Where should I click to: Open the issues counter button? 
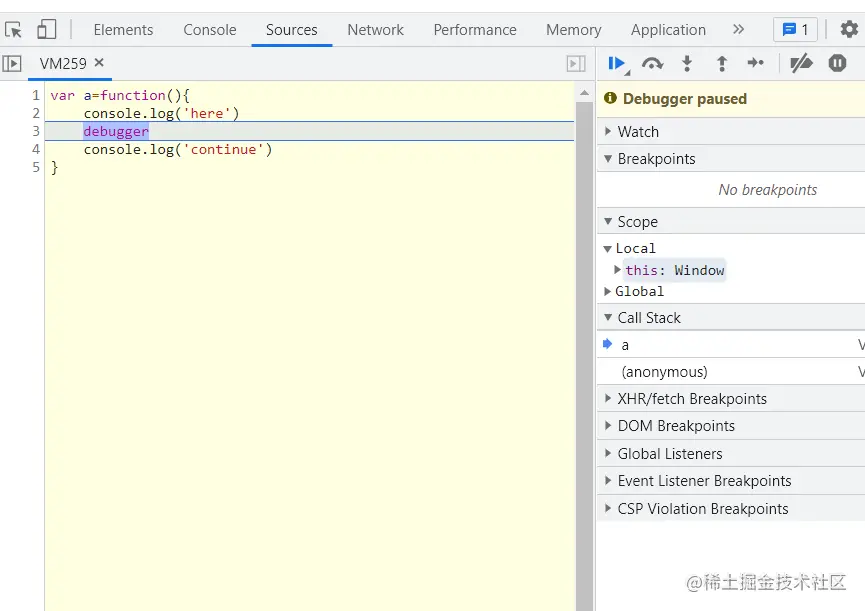click(x=795, y=30)
